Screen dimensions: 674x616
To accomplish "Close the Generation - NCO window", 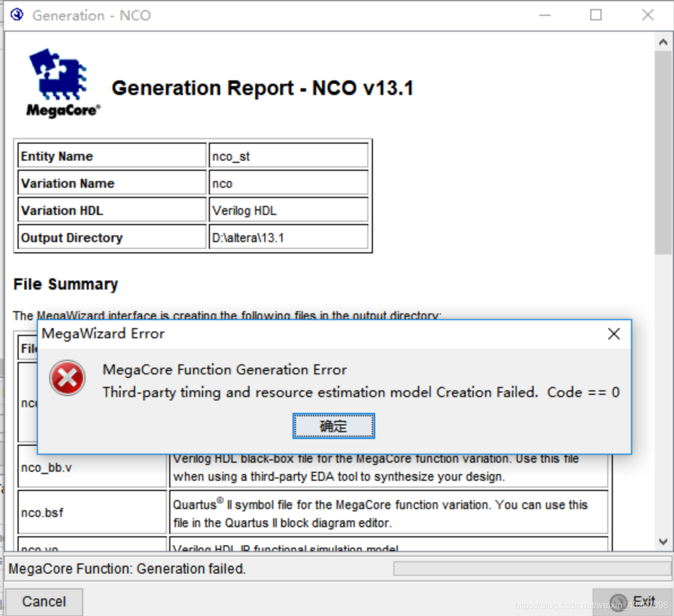I will pos(648,15).
